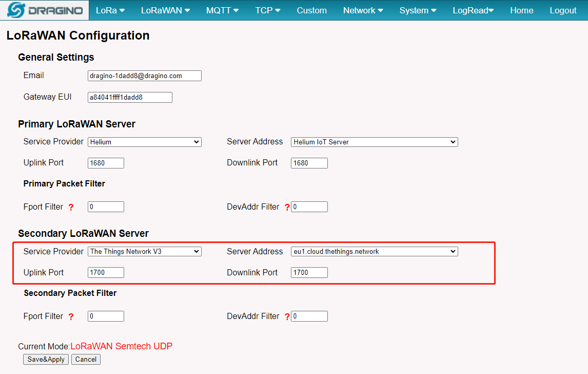Click Secondary Fport Filter help question mark
The height and width of the screenshot is (374, 588).
click(71, 317)
